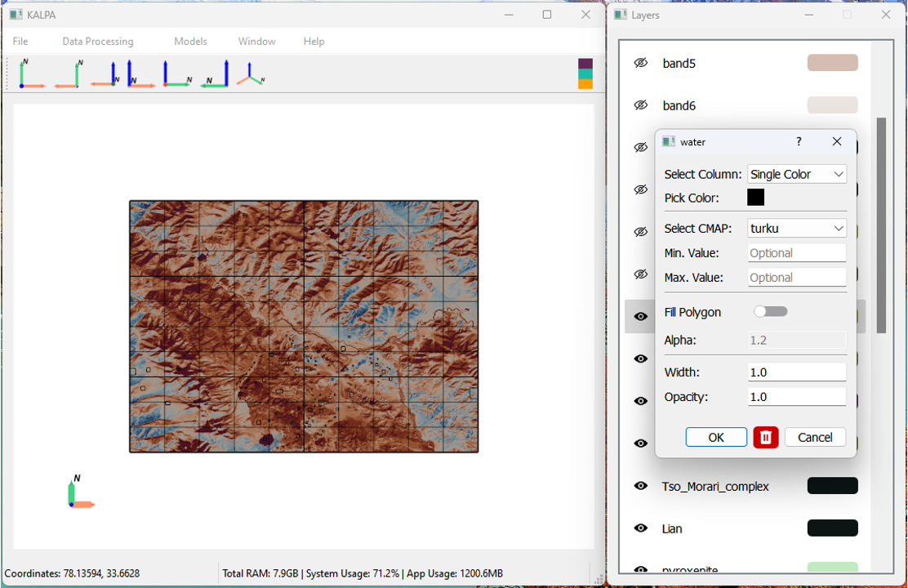The image size is (908, 588).
Task: Open the Models menu
Action: coord(190,41)
